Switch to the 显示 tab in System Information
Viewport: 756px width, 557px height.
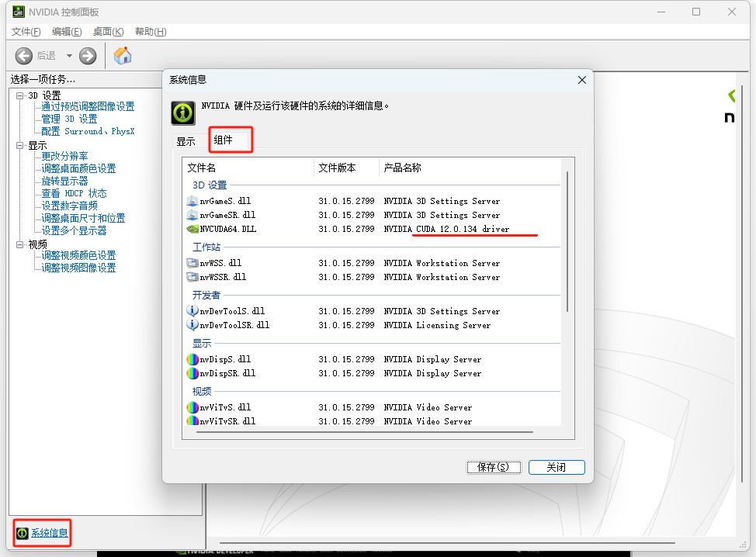pos(186,142)
